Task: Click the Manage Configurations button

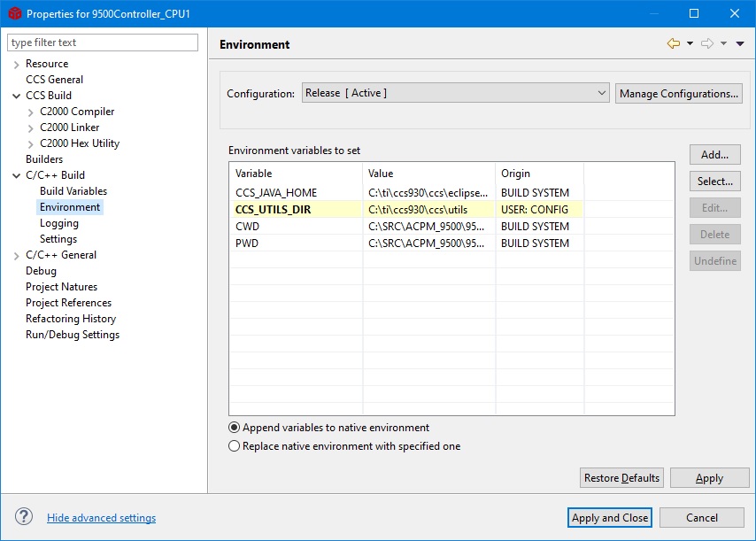Action: (679, 93)
